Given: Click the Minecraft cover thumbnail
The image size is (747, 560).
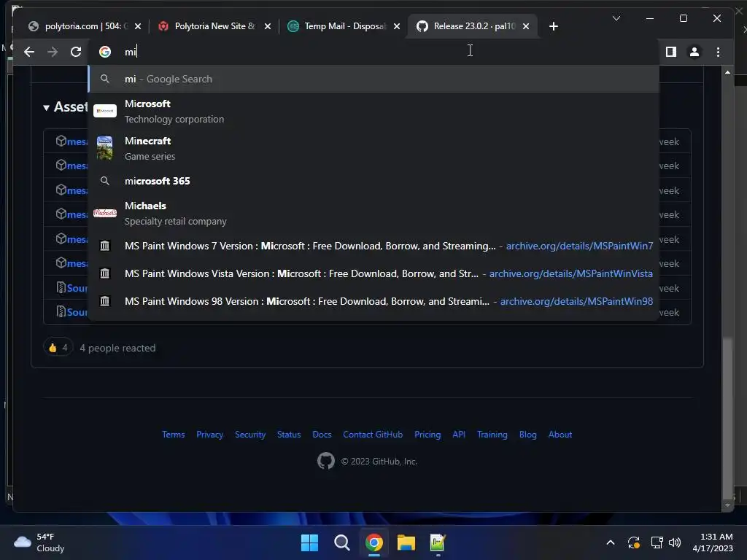Looking at the screenshot, I should (105, 148).
